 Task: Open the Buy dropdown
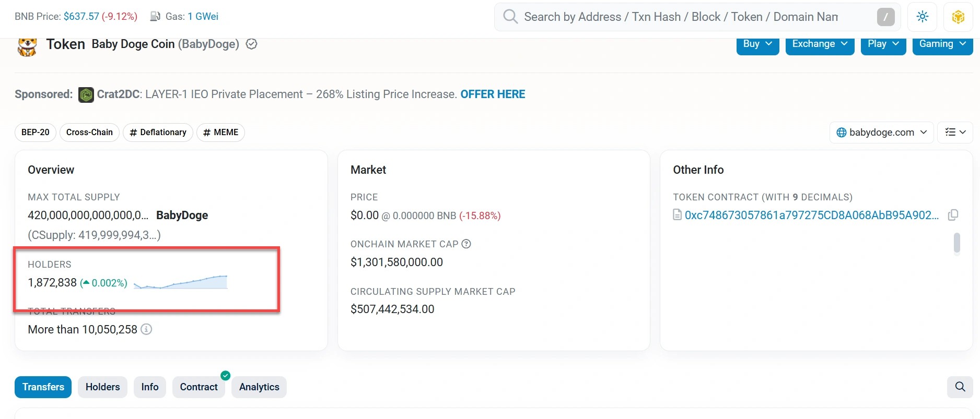757,44
